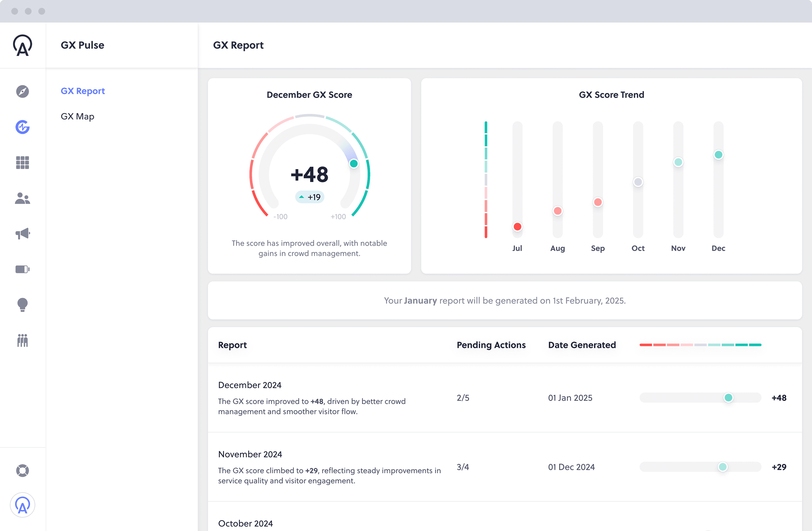Click the Dec point in score trend

point(718,155)
